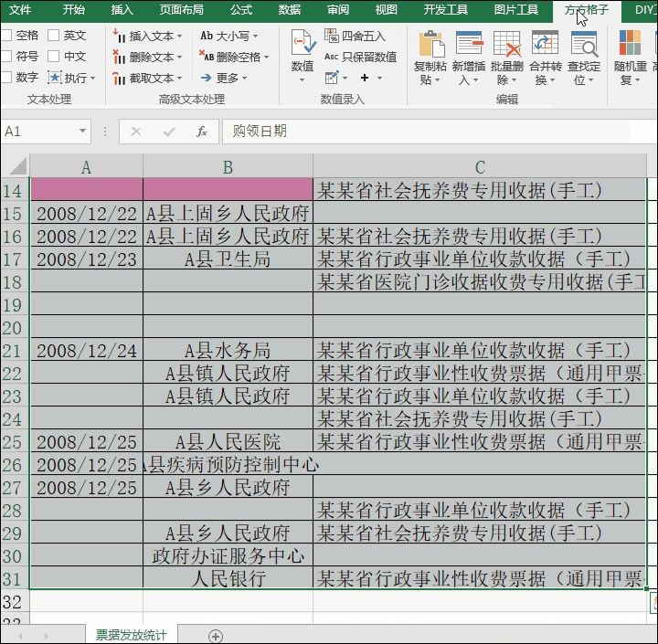Click the 随机重复 icon
This screenshot has height=644, width=658.
point(630,43)
